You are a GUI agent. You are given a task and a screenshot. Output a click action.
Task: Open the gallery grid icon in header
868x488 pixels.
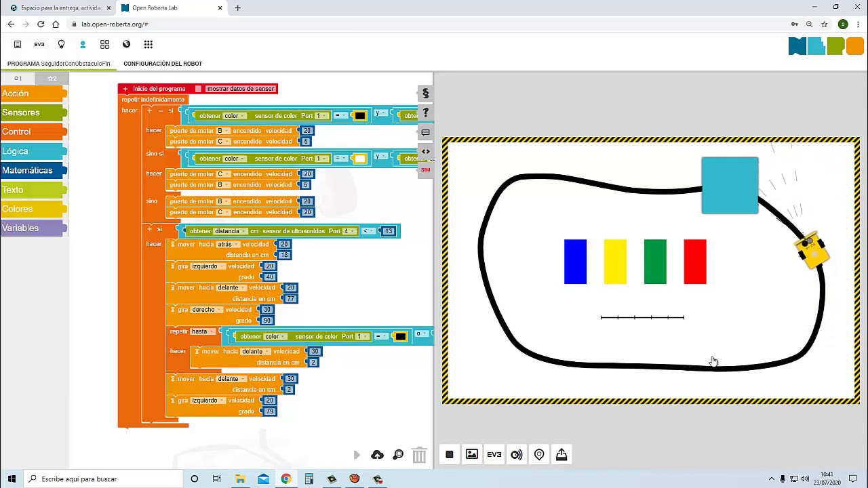104,44
